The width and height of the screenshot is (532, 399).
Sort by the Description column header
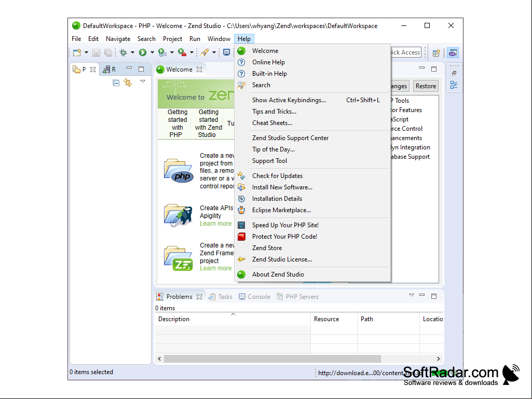click(x=233, y=319)
